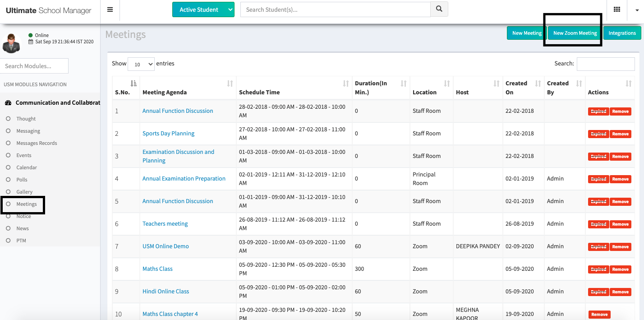Open the PTM sidebar item

(21, 241)
